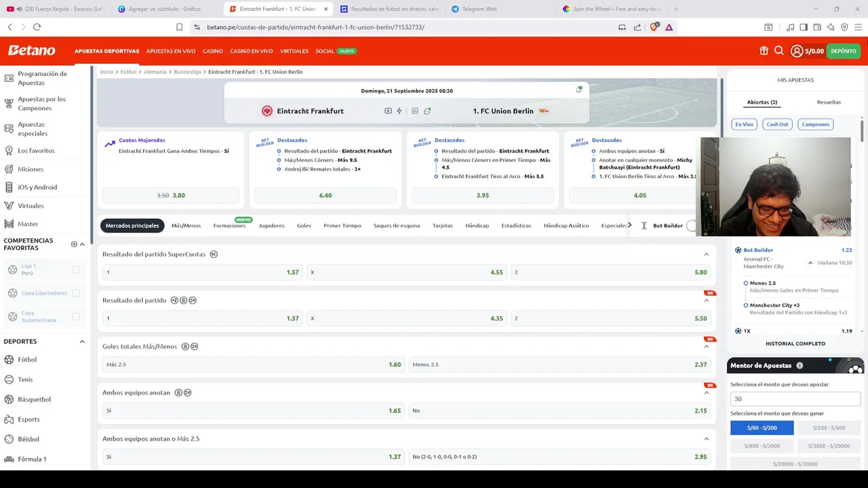Viewport: 868px width, 488px height.
Task: Collapse the Deportes sidebar section
Action: coord(82,342)
